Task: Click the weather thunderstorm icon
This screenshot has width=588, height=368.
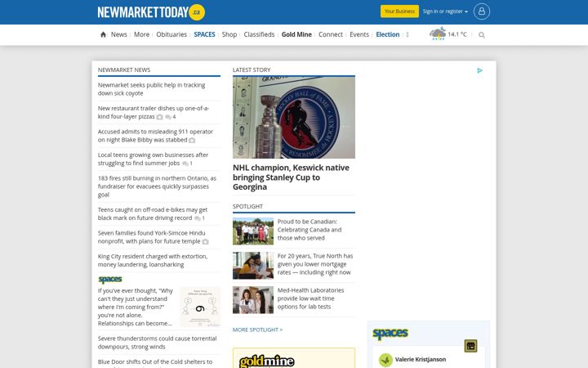Action: (x=438, y=34)
